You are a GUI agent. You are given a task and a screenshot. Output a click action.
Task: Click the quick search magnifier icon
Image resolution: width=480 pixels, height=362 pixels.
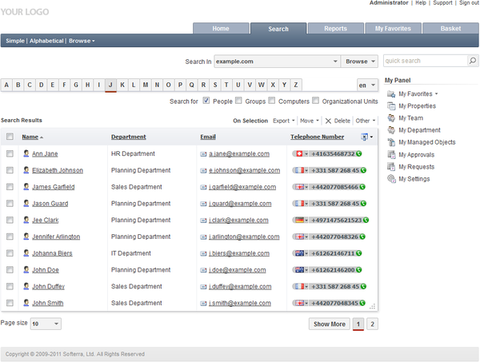[473, 61]
